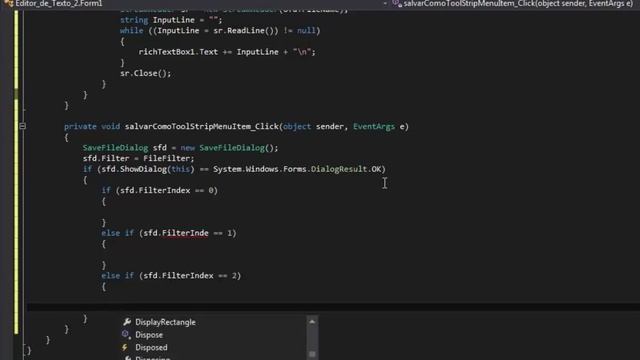Click the sfd.FilterIndex == 2 condition

pos(190,276)
